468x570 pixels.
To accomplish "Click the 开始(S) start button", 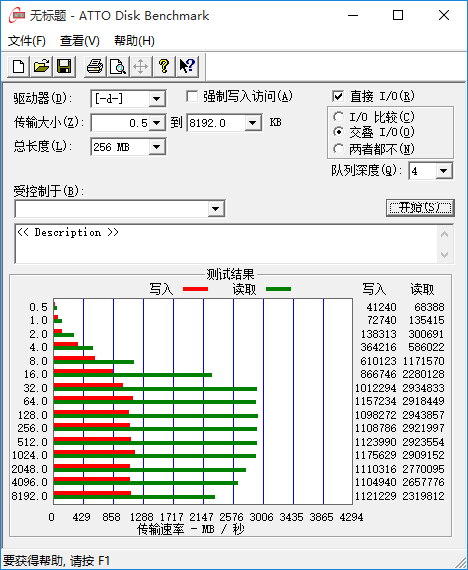I will coord(420,208).
